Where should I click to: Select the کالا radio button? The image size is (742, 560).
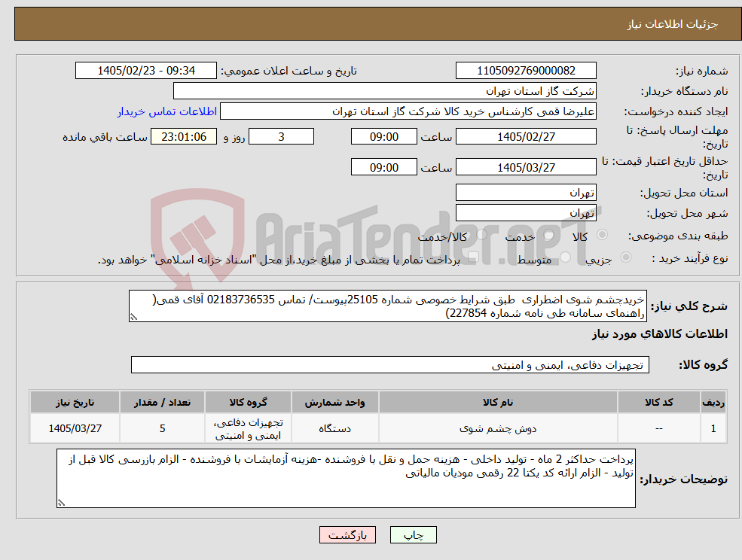pyautogui.click(x=603, y=235)
